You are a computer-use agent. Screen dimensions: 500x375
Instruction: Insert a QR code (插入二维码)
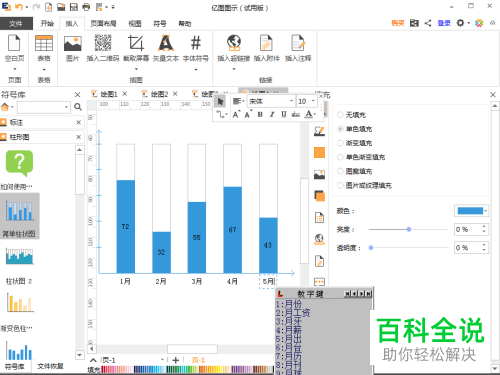(x=103, y=49)
